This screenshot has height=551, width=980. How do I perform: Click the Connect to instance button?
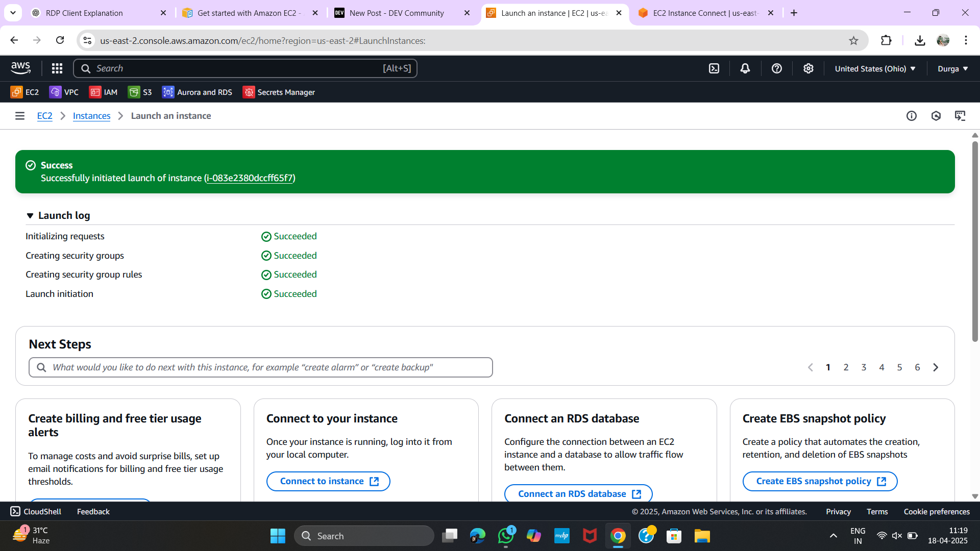point(328,481)
